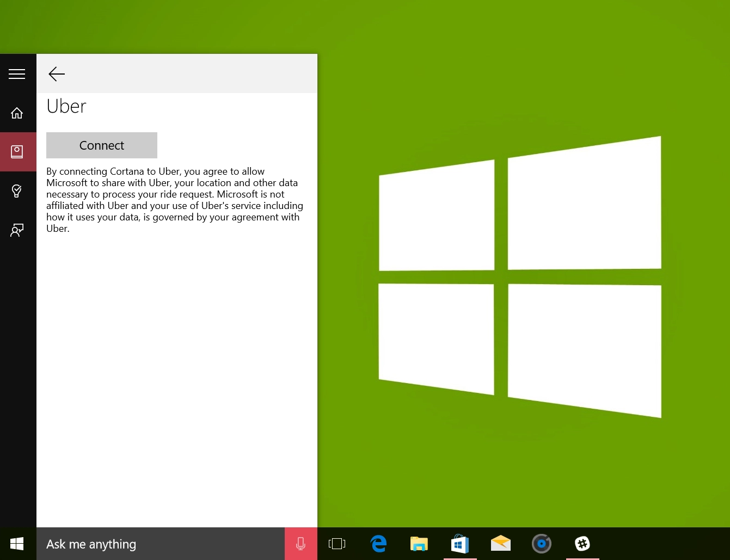Image resolution: width=730 pixels, height=560 pixels.
Task: Go back from Uber page
Action: tap(57, 74)
